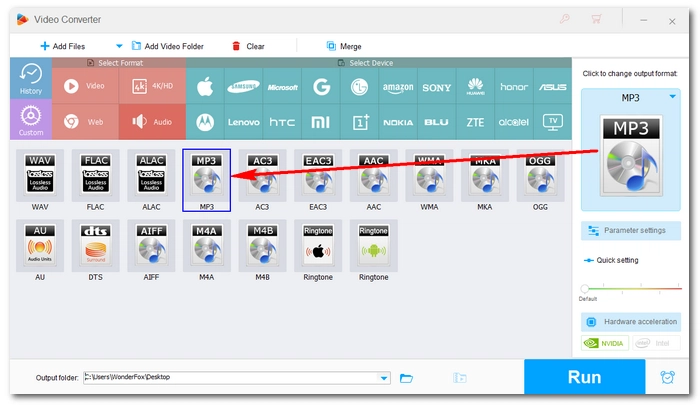Open the TV device presets
Screen dimensions: 700x405
553,122
